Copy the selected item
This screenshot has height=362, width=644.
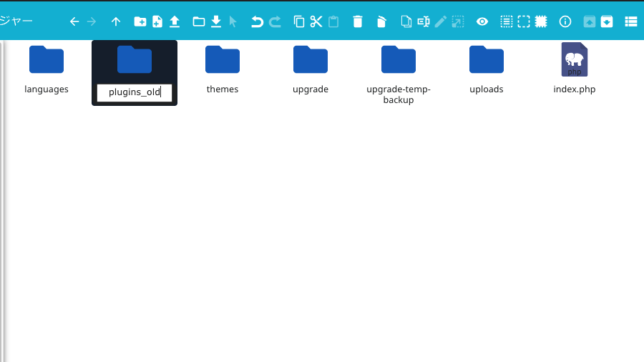(x=299, y=21)
